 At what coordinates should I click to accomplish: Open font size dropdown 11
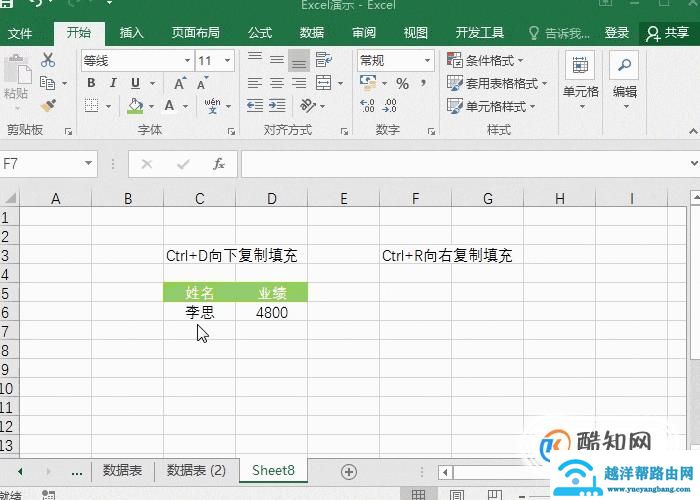coord(227,60)
